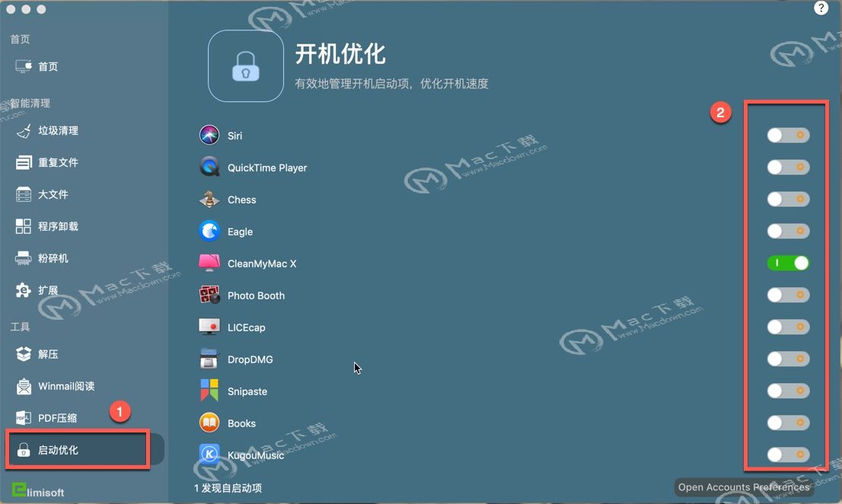Screen dimensions: 842x504
Task: Select the QuickTime Player name label
Action: 267,168
